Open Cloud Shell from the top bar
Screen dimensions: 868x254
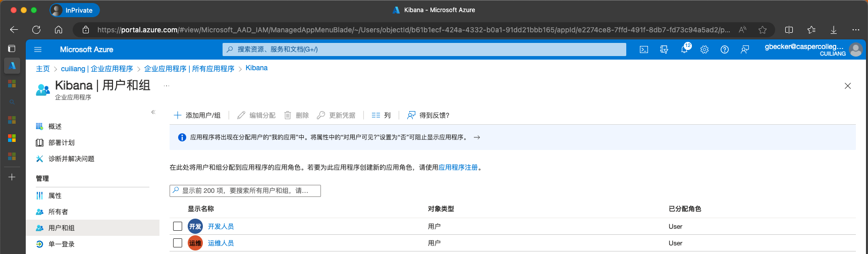click(x=644, y=49)
